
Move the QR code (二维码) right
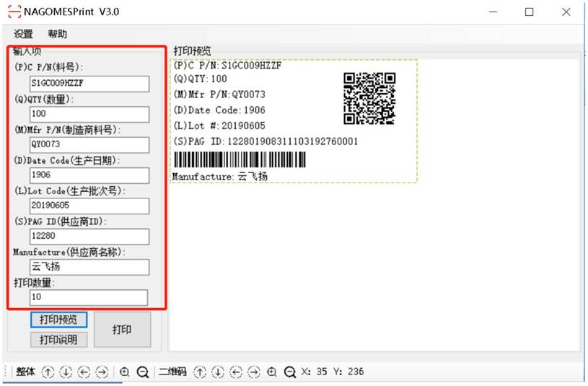(254, 372)
